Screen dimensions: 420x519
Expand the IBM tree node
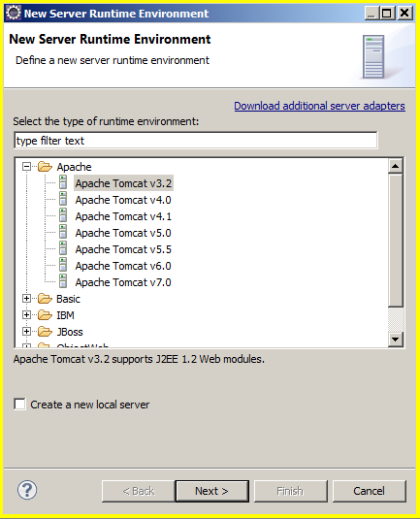coord(26,314)
